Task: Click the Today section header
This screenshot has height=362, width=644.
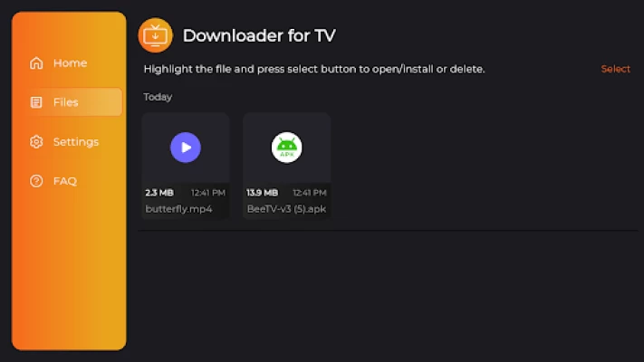Action: pos(158,97)
